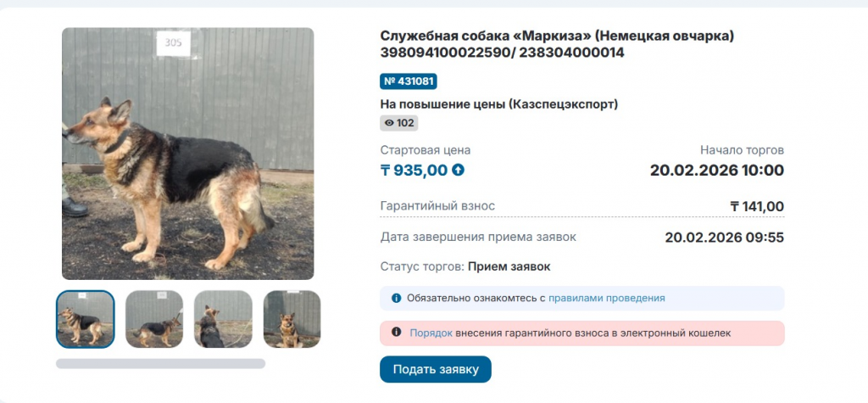The width and height of the screenshot is (868, 403).
Task: Click the red warning icon before 'Порядок'
Action: pyautogui.click(x=396, y=333)
